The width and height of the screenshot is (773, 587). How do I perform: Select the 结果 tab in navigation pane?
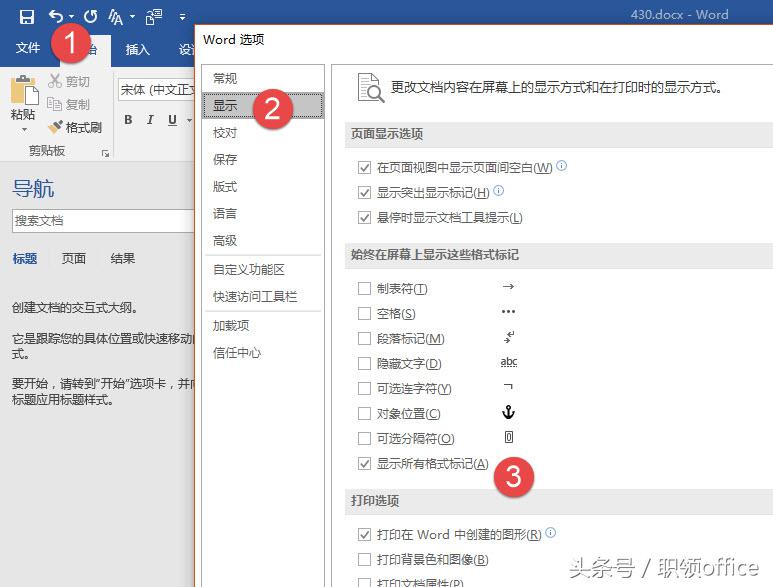coord(122,258)
